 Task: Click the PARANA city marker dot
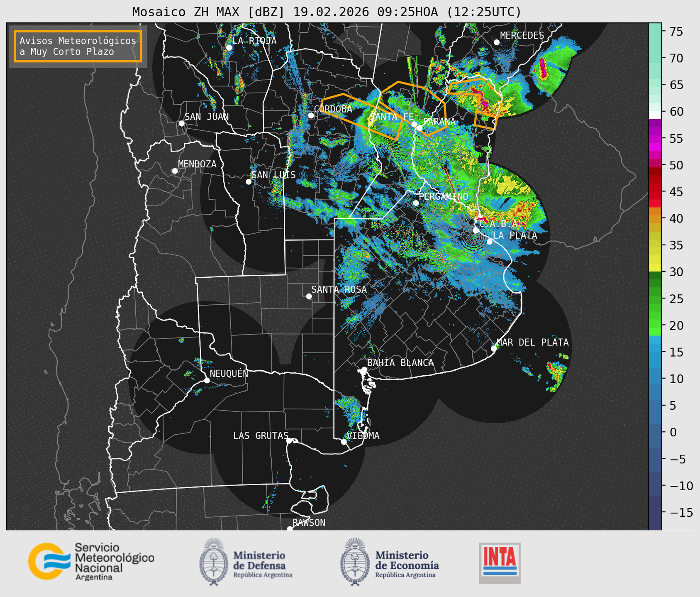(420, 128)
